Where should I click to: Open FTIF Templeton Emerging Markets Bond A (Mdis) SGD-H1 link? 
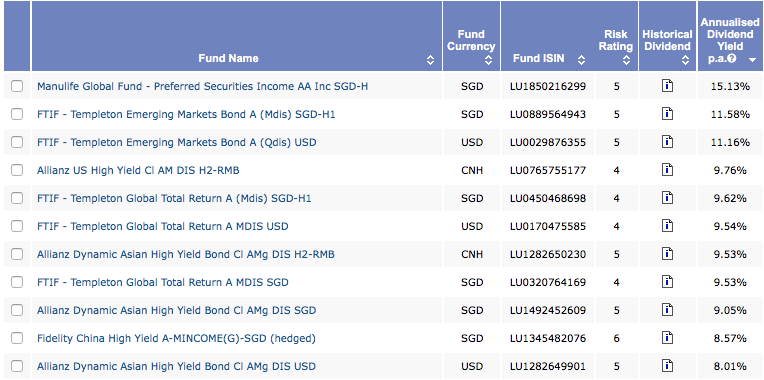186,114
